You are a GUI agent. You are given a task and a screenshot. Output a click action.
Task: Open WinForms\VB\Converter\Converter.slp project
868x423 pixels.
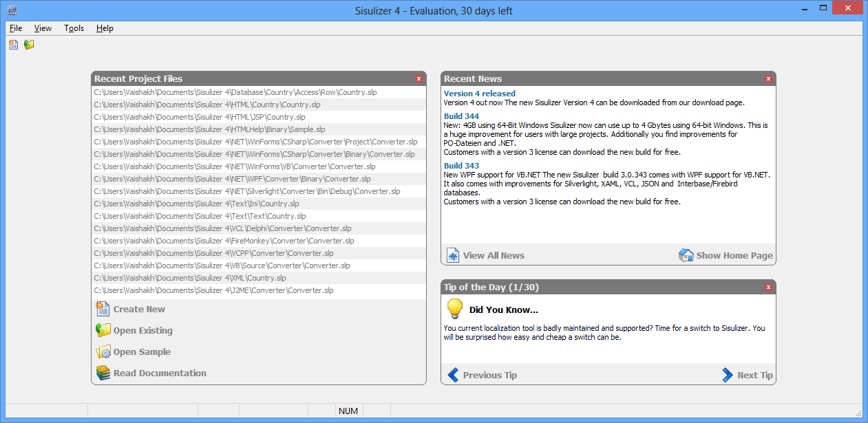pos(259,166)
